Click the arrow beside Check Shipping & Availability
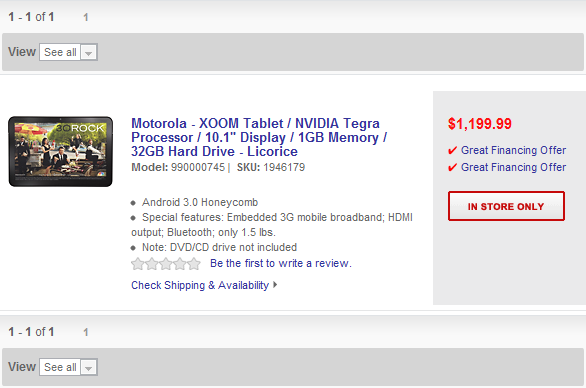Viewport: 586px width, 388px height. [275, 285]
